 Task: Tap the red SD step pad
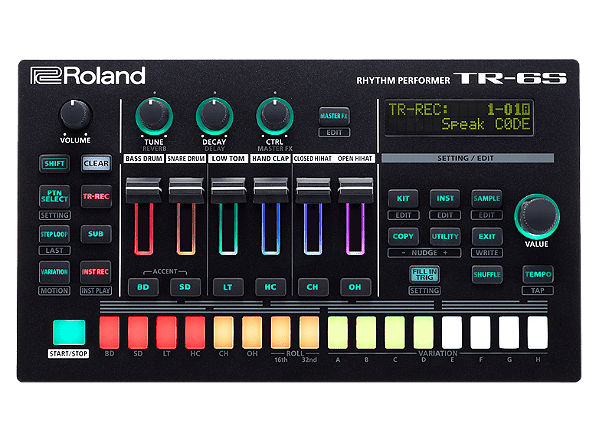click(138, 332)
